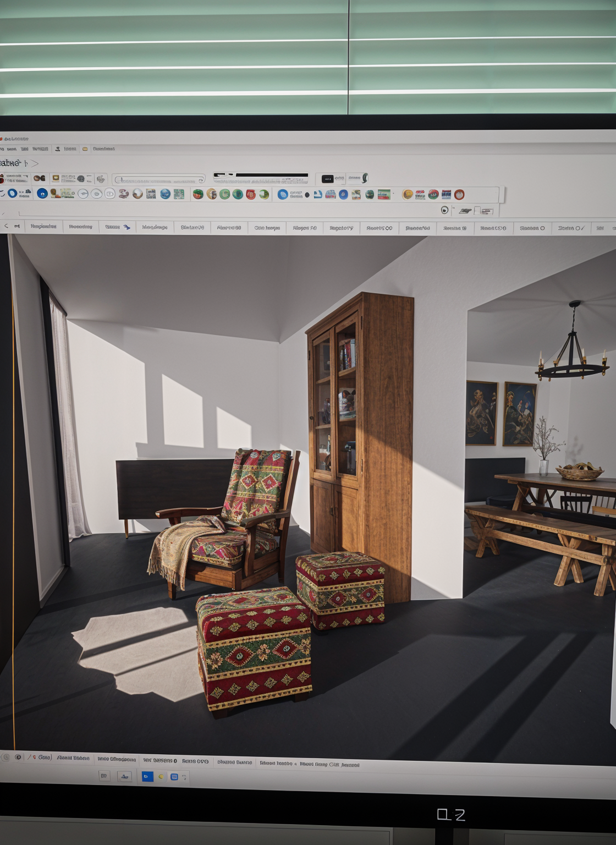Select the fan-shaped icon in upper toolbar
The height and width of the screenshot is (845, 616).
(x=100, y=179)
